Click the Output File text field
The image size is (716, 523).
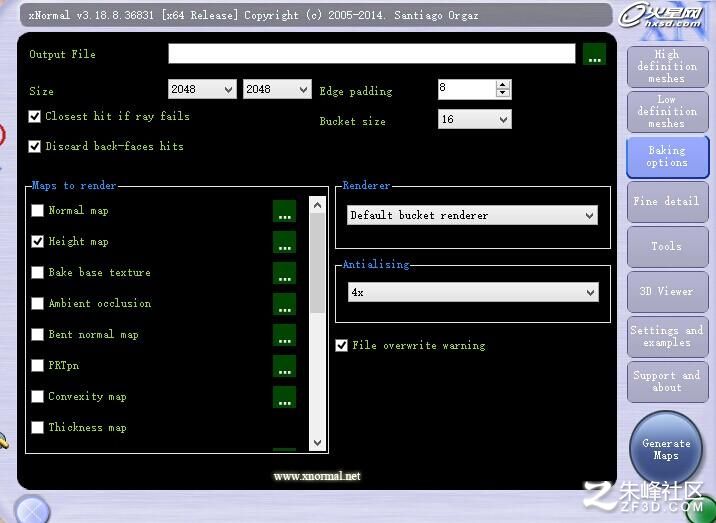pos(372,53)
